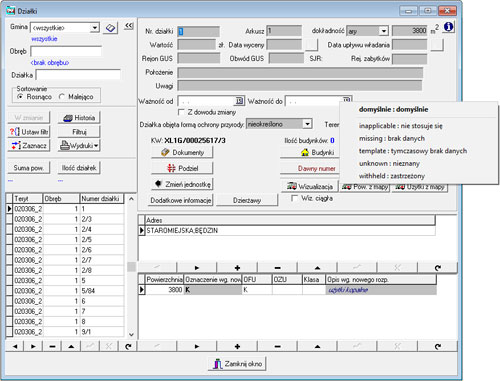Image resolution: width=500 pixels, height=381 pixels.
Task: Open the blue info icon
Action: coord(448,27)
